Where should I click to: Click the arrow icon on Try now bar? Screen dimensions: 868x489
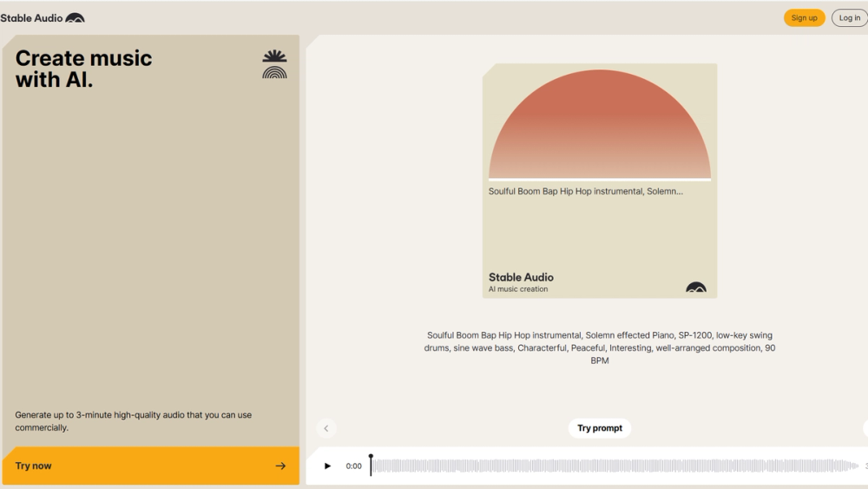coord(280,466)
